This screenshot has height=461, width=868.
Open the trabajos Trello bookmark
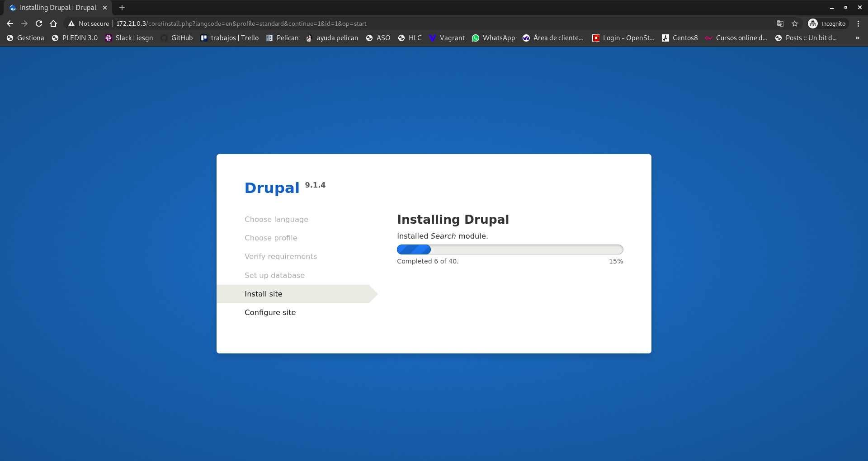point(229,38)
